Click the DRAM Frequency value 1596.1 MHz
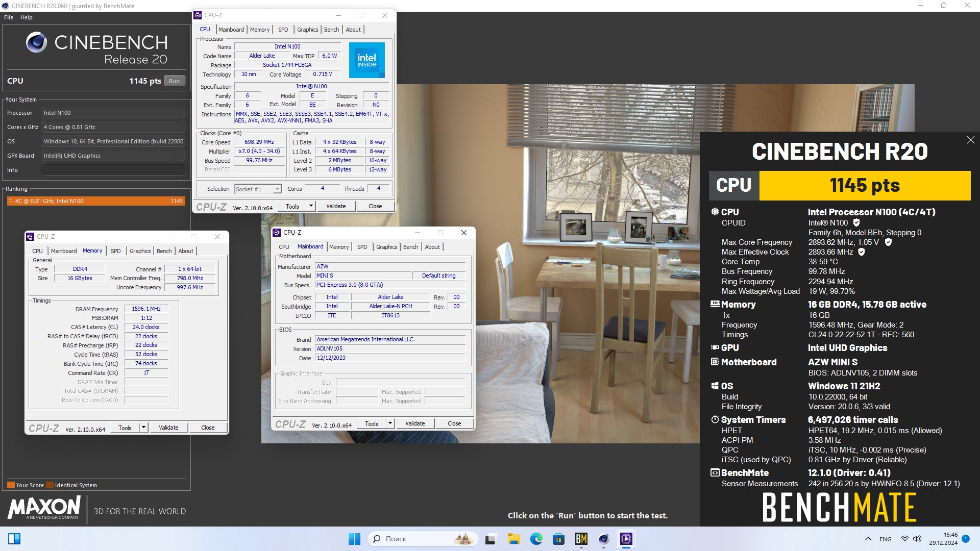The height and width of the screenshot is (551, 980). tap(146, 309)
